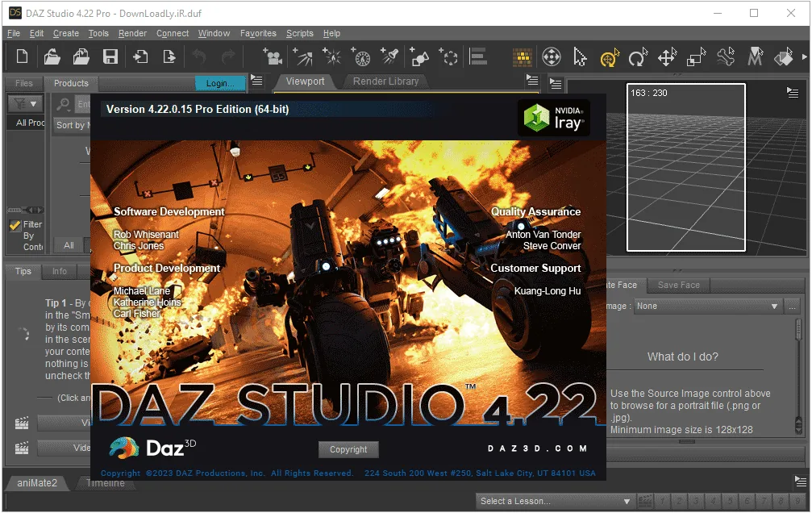The width and height of the screenshot is (812, 513).
Task: Open the Render menu
Action: 132,33
